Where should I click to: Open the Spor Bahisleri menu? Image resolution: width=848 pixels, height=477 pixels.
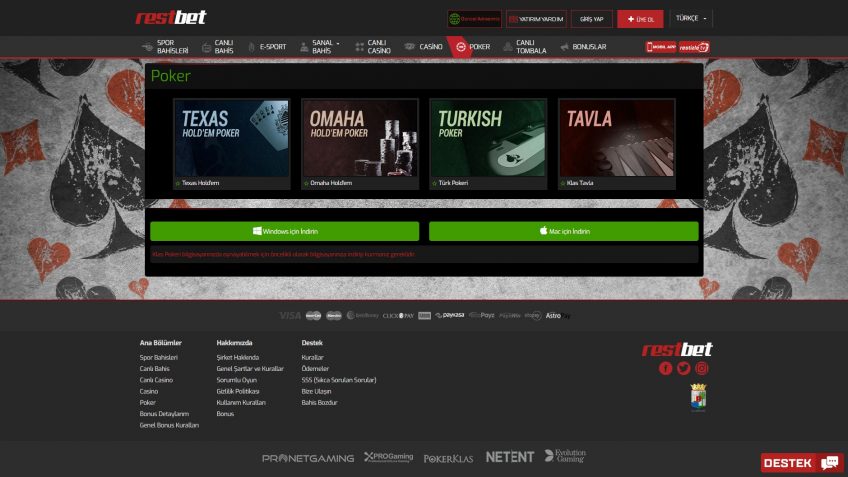tap(165, 47)
